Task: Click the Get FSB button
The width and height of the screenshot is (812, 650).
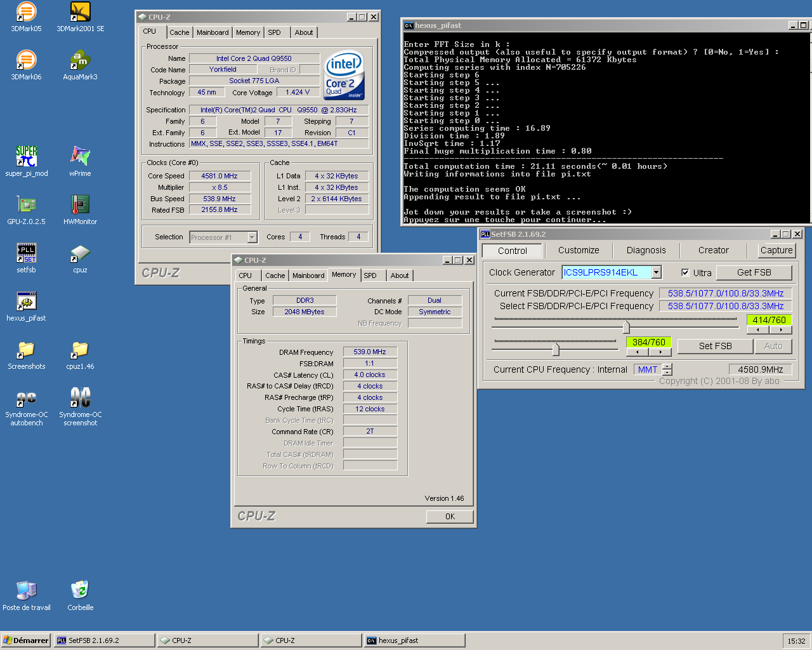Action: [x=754, y=272]
